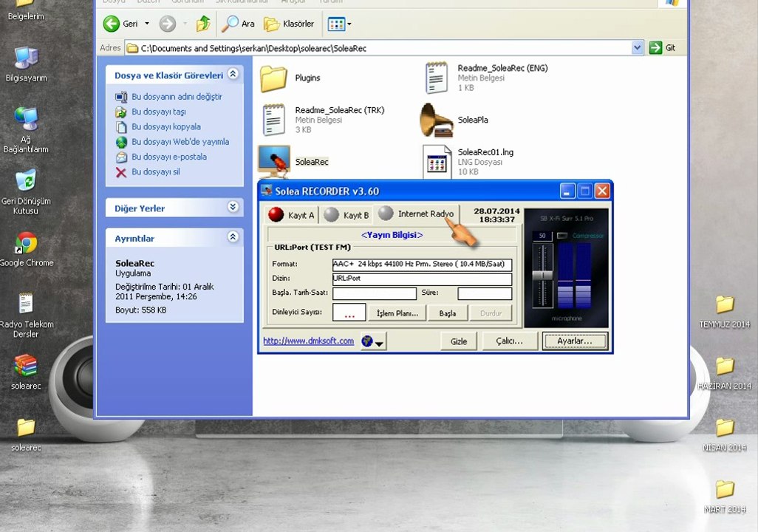Switch to the Kayıt A tab
The image size is (758, 532).
tap(292, 215)
